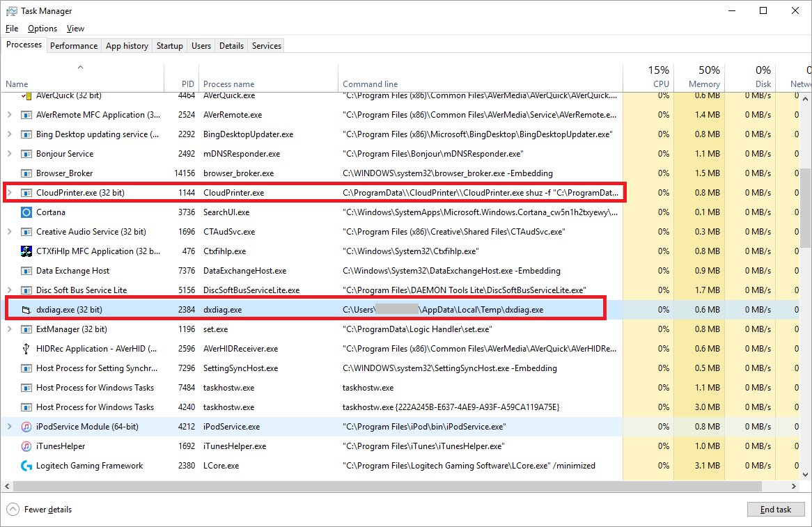Viewport: 812px width, 527px height.
Task: Click the horizontal scrollbar right arrow
Action: (x=794, y=486)
